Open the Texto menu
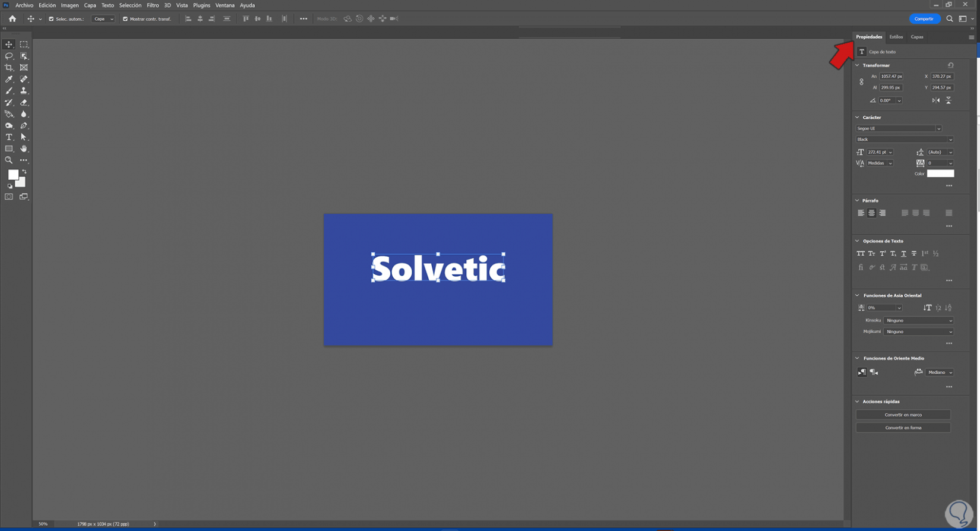The height and width of the screenshot is (531, 980). pyautogui.click(x=108, y=5)
